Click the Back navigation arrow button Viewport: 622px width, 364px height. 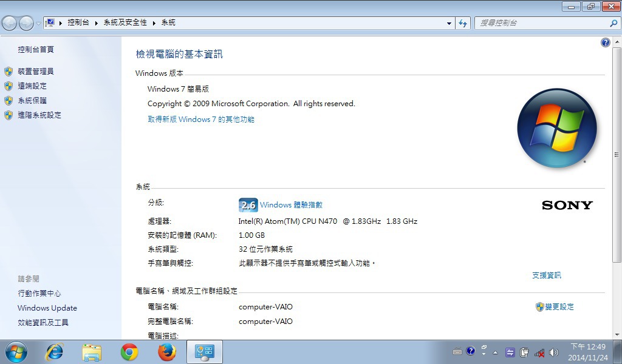click(x=10, y=24)
